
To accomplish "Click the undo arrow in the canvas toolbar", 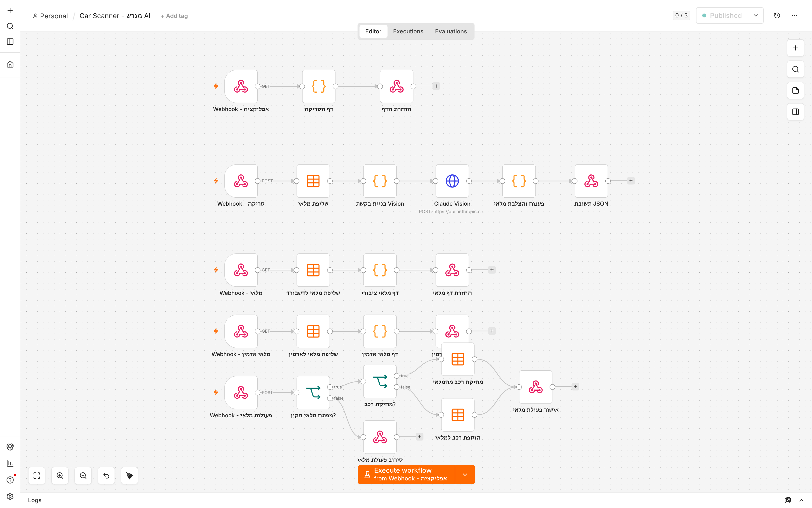I will pyautogui.click(x=106, y=475).
